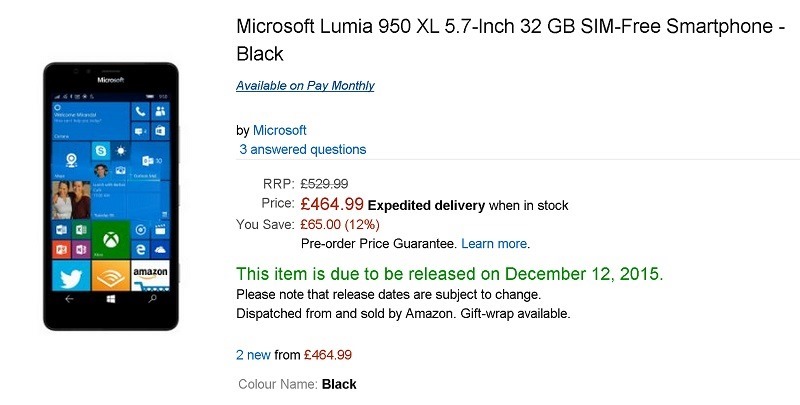View the 3 answered questions

303,149
